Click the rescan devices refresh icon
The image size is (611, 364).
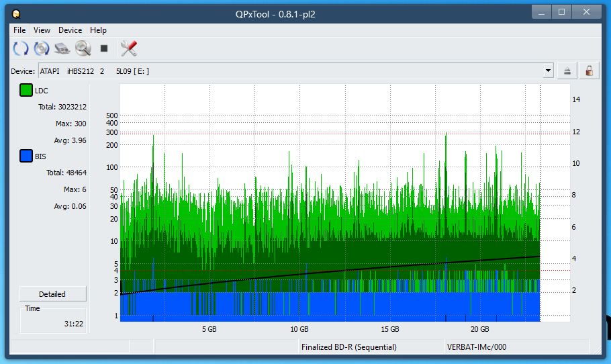tap(21, 48)
